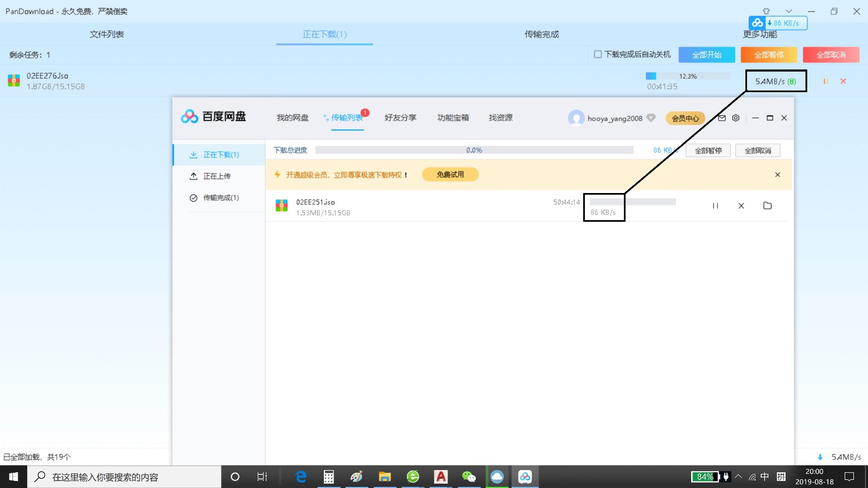The height and width of the screenshot is (488, 868).
Task: Pause 02EE251.iso download in Baidu Netdisk
Action: pyautogui.click(x=715, y=206)
